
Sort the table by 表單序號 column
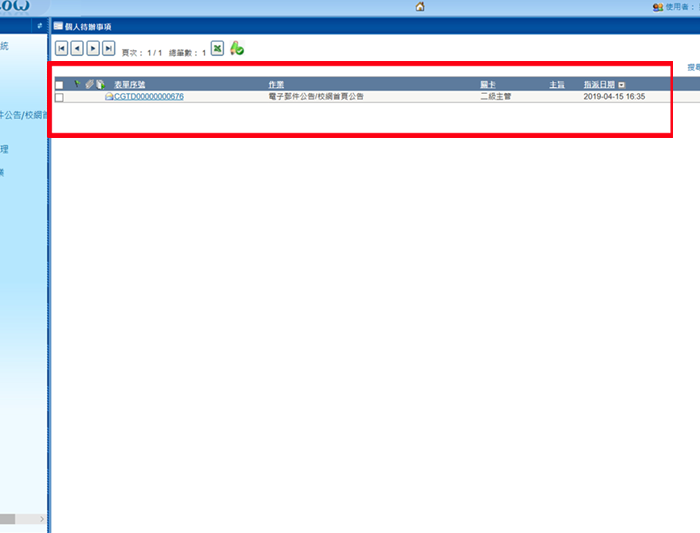tap(129, 85)
